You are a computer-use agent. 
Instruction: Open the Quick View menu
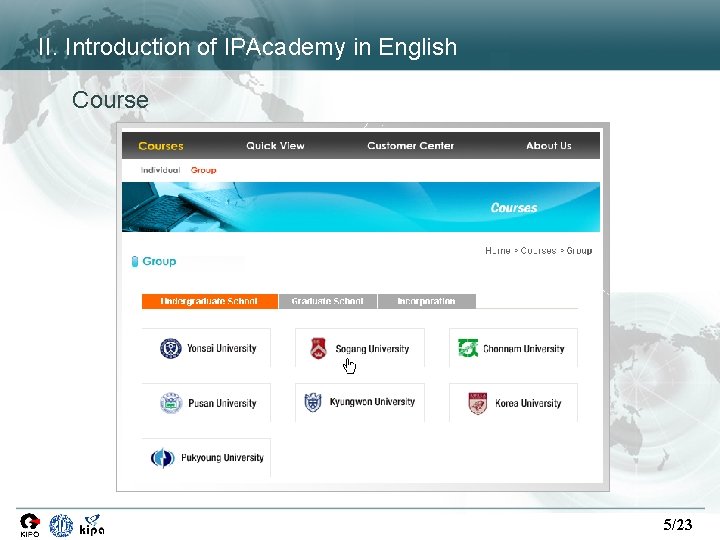(x=275, y=146)
